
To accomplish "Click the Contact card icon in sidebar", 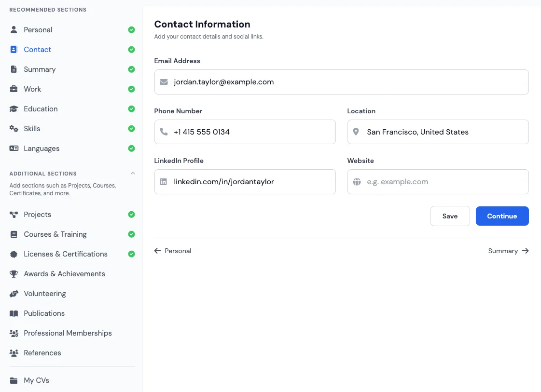I will click(14, 49).
